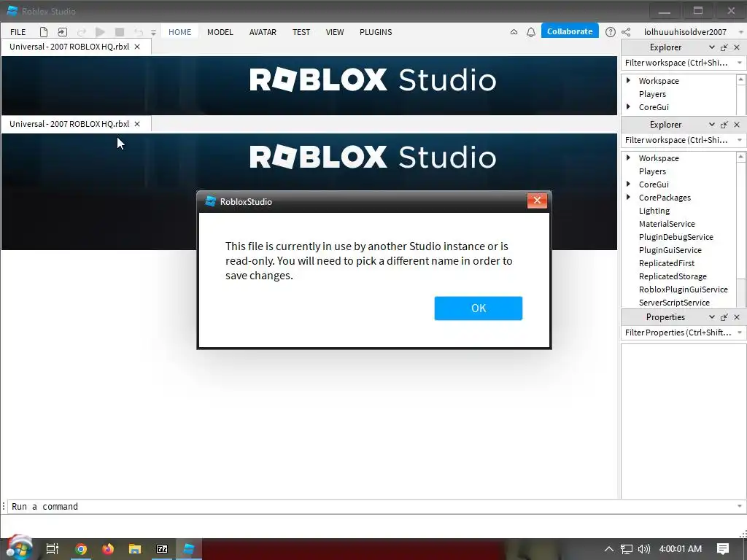Launch Firefox from the taskbar
The height and width of the screenshot is (560, 747).
pos(108,549)
